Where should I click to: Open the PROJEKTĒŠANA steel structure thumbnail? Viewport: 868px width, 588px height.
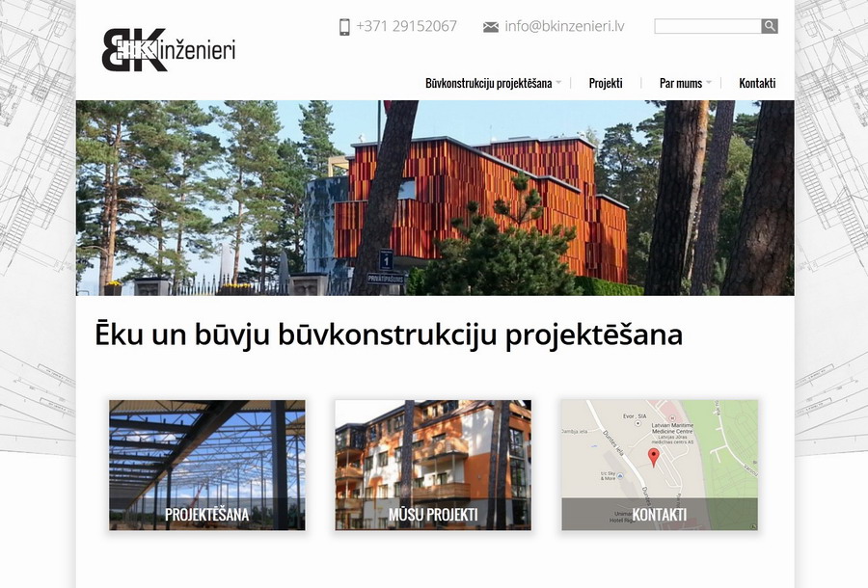tap(207, 466)
